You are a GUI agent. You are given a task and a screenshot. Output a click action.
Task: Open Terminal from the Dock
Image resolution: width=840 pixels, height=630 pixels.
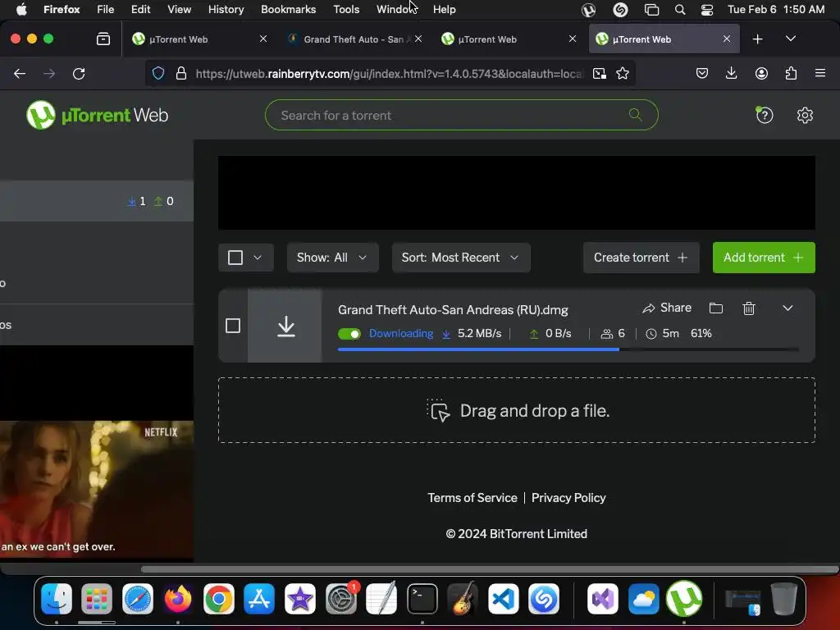point(422,598)
